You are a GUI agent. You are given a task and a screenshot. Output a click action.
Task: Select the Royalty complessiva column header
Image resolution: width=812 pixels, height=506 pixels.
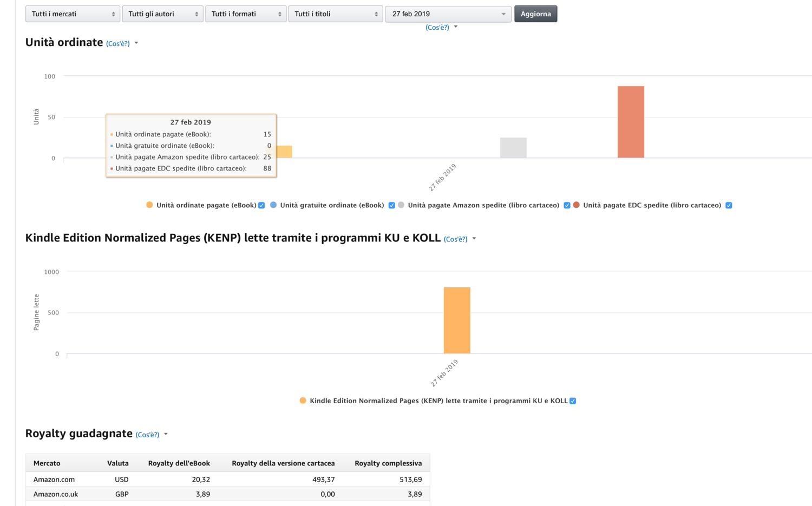(388, 463)
